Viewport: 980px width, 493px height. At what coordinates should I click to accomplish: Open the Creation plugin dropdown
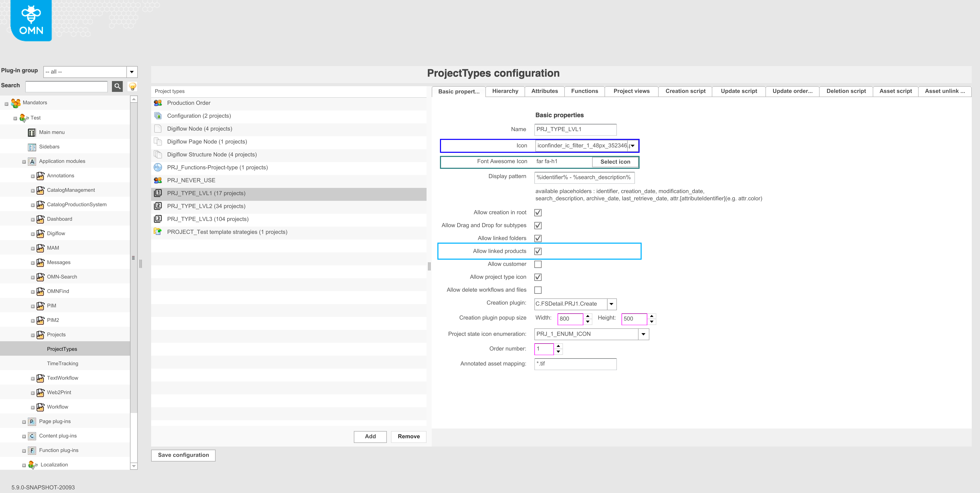coord(611,304)
